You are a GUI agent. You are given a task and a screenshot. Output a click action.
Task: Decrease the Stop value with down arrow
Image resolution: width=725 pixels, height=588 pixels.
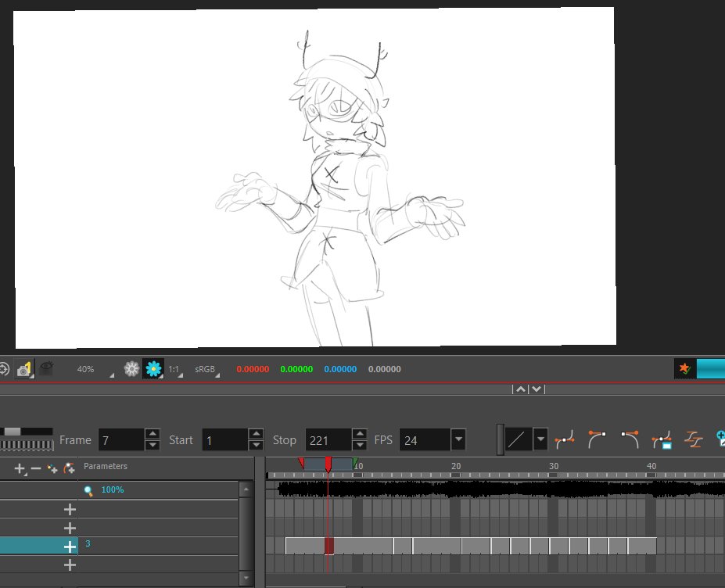click(x=359, y=445)
